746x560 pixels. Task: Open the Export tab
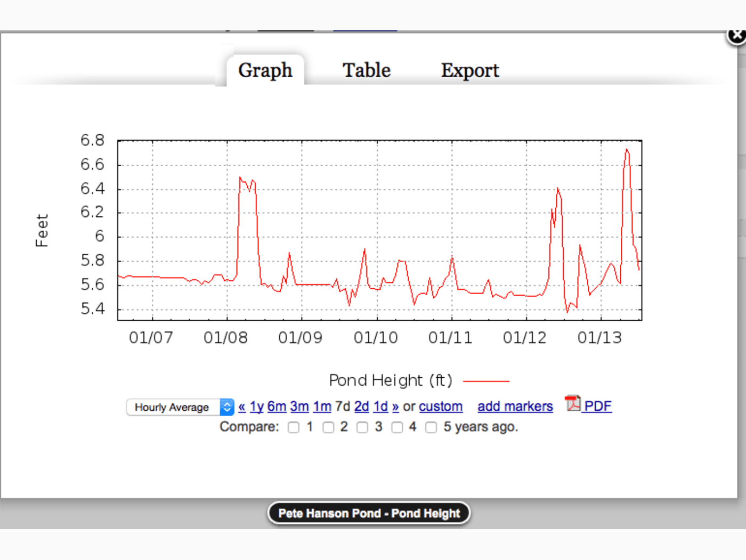(x=470, y=70)
